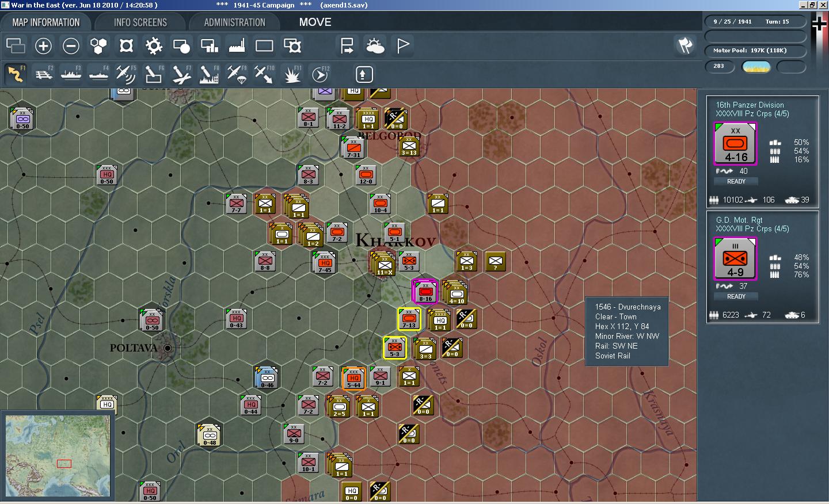This screenshot has height=504, width=829.
Task: Toggle the screen-with-bars overlay icon
Action: coord(209,45)
